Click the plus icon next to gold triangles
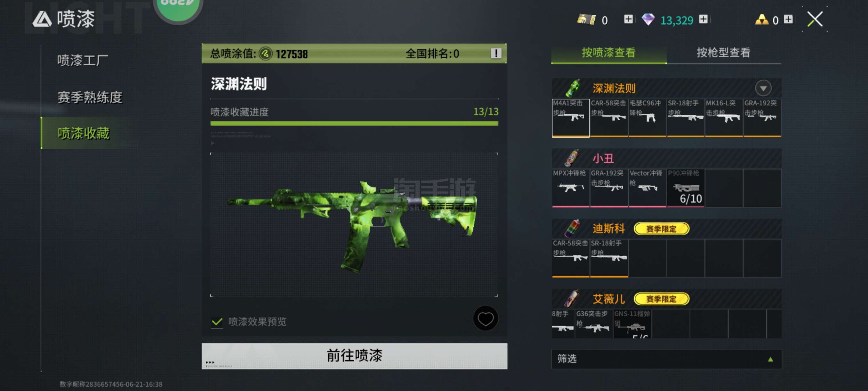 pos(788,19)
